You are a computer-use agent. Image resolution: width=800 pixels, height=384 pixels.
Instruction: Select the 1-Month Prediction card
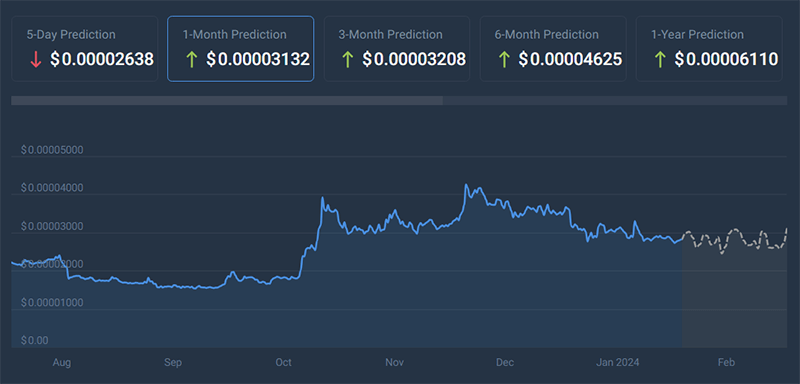pyautogui.click(x=240, y=48)
